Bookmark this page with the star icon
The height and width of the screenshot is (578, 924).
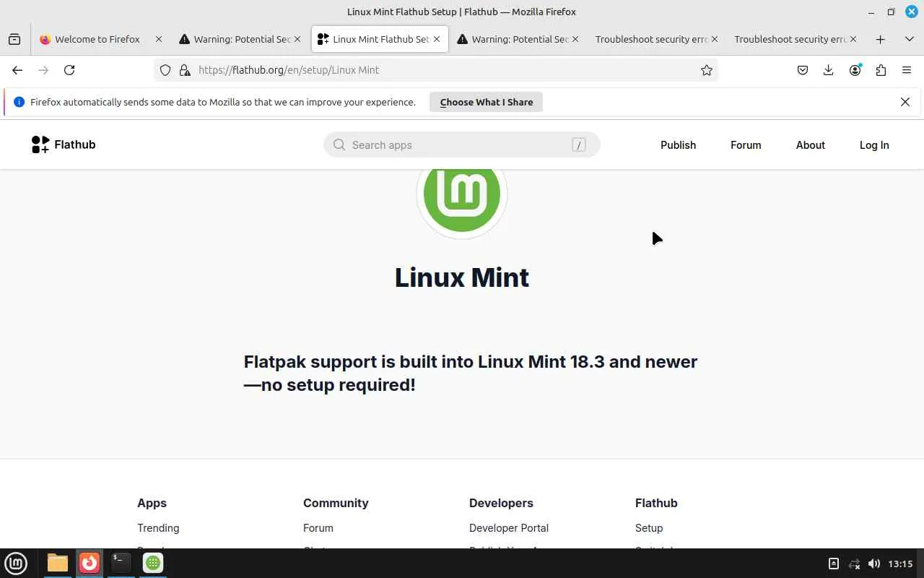click(x=707, y=70)
